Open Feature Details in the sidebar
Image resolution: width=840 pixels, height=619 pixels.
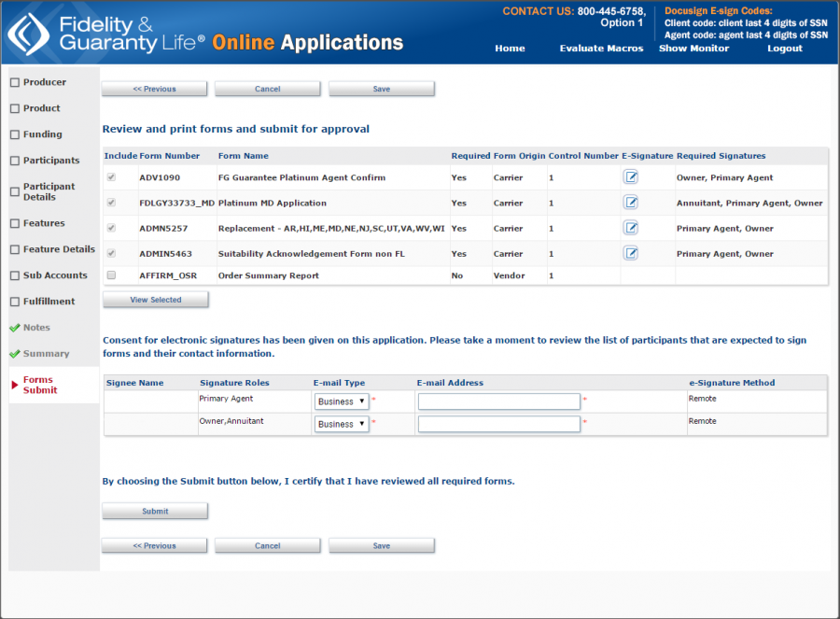click(59, 249)
